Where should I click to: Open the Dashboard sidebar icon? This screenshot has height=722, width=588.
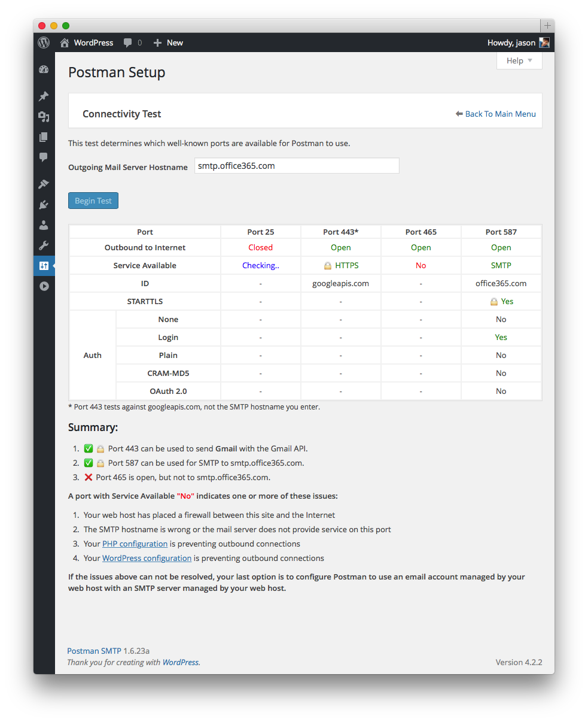click(x=44, y=69)
